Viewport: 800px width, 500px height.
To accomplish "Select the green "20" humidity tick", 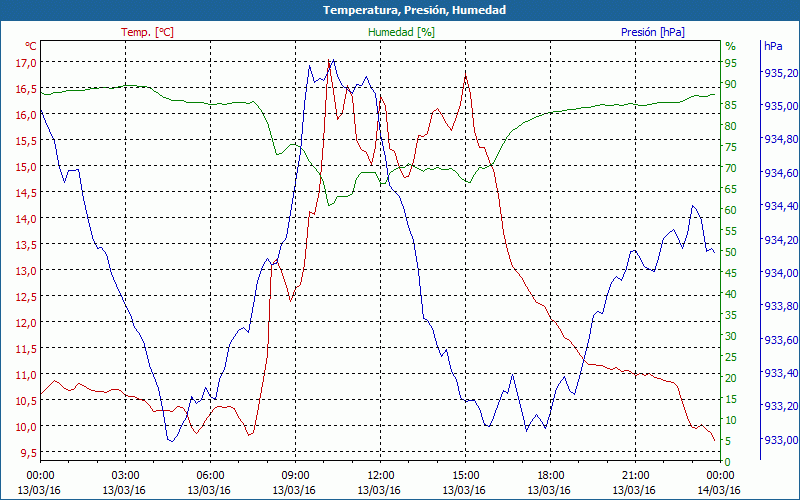I will pos(731,378).
